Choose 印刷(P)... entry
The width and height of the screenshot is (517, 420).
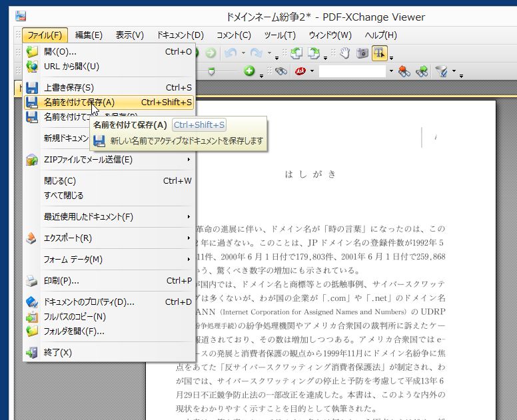(x=109, y=281)
